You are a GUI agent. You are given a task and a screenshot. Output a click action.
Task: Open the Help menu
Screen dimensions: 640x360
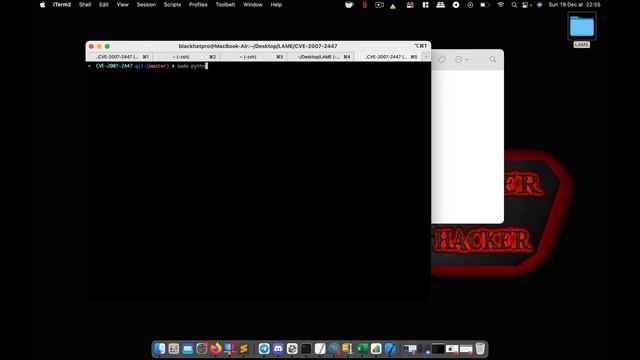point(276,5)
